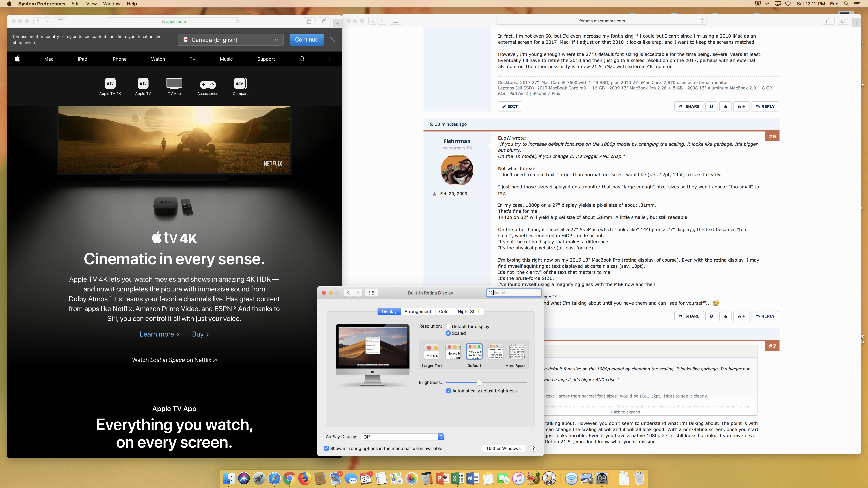Click the Apple logo in site navigation

17,59
